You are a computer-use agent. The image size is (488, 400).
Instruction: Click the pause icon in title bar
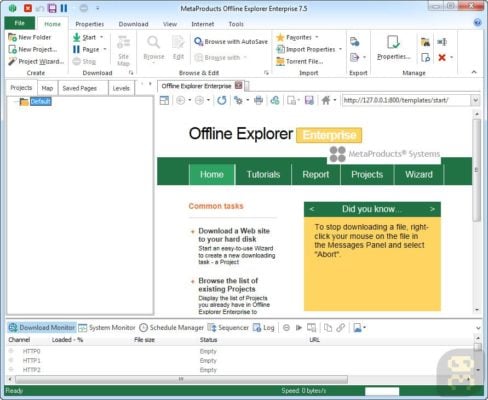point(64,8)
